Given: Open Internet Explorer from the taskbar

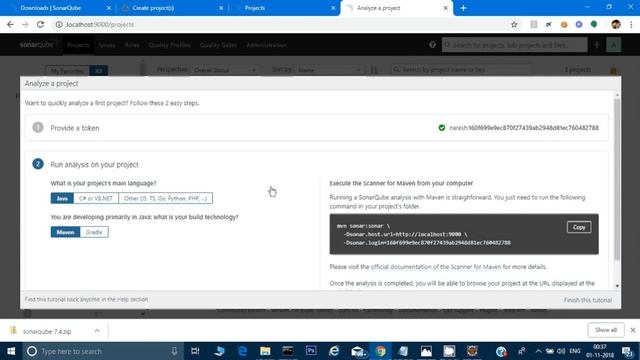Looking at the screenshot, I should 334,351.
